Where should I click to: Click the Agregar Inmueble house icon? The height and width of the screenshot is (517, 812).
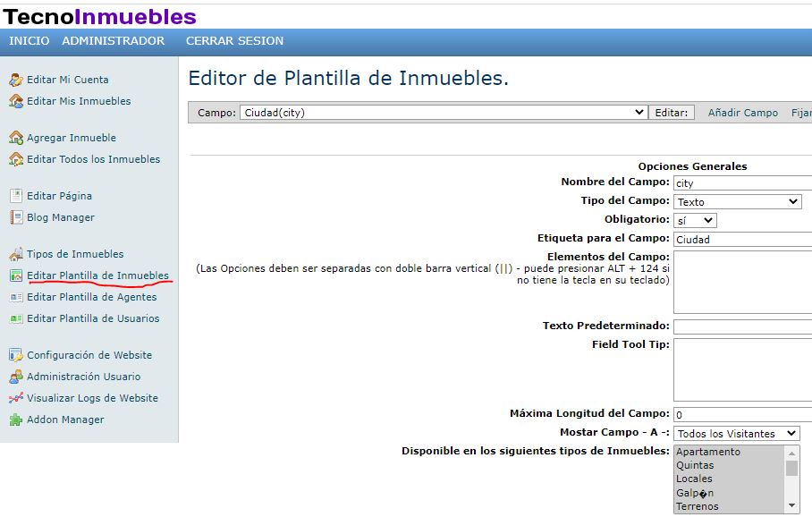click(x=15, y=138)
